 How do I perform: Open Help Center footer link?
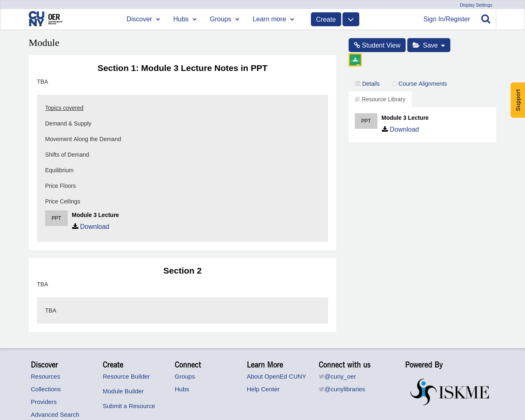tap(263, 389)
